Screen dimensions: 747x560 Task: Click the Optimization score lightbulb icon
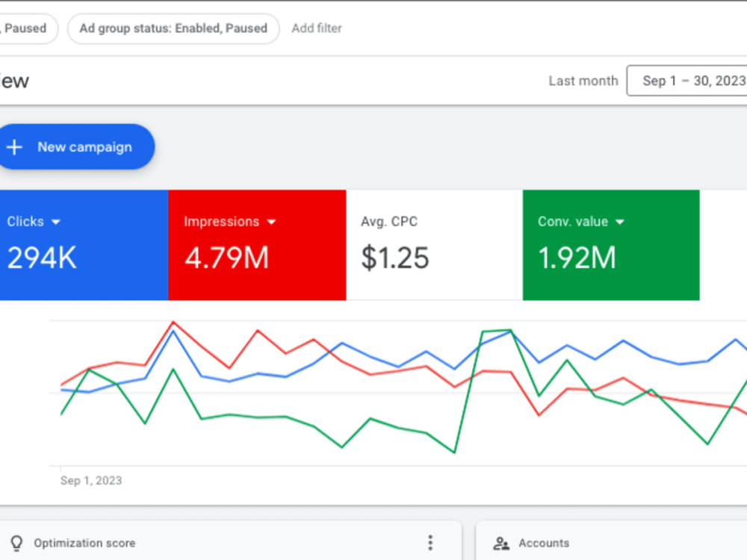(16, 544)
